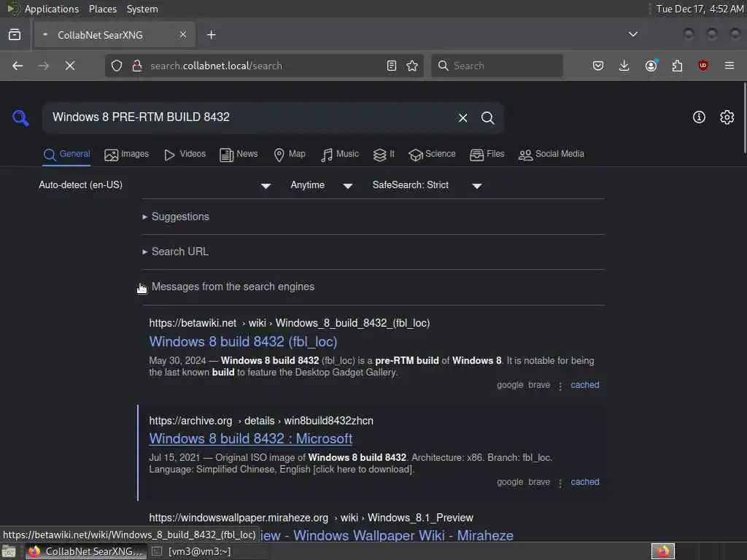Switch to the Map category
The image size is (747, 560).
point(290,155)
